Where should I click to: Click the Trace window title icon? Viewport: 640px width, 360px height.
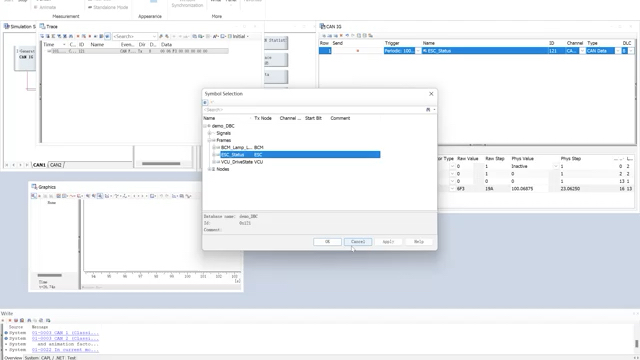tap(42, 27)
